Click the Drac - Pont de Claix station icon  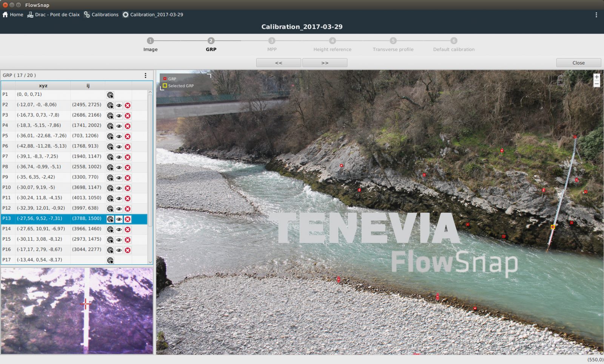pyautogui.click(x=30, y=15)
